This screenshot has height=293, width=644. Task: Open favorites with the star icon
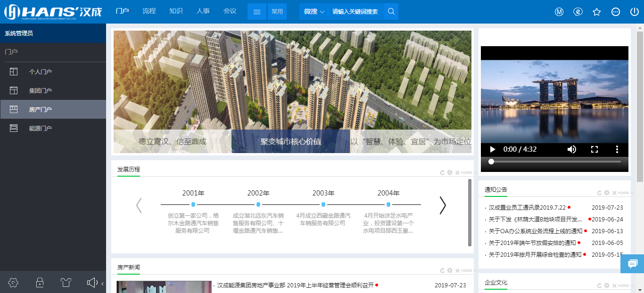coord(597,12)
